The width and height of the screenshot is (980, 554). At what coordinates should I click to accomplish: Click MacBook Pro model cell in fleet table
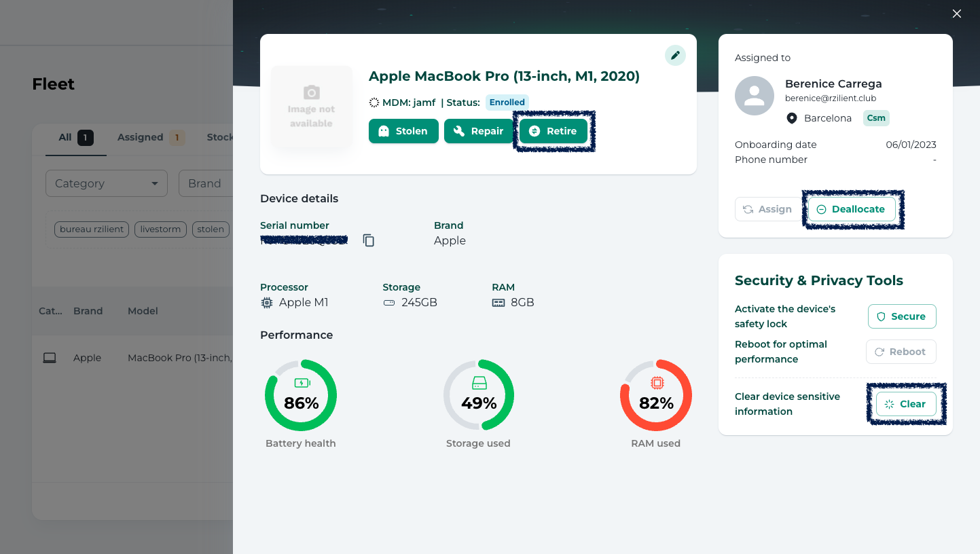coord(180,358)
